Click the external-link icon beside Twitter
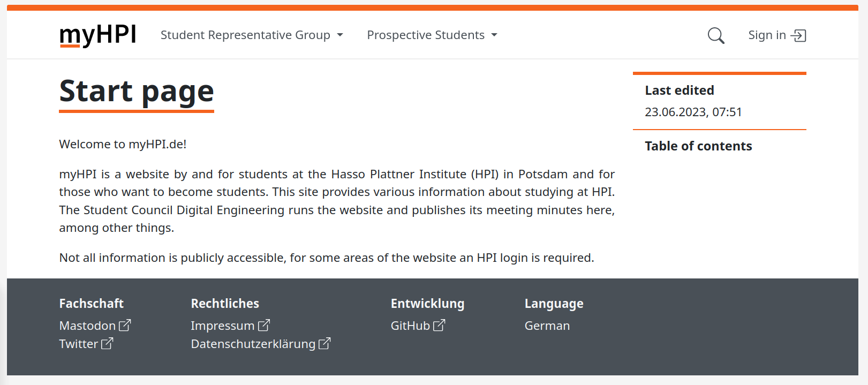This screenshot has height=385, width=868. click(x=107, y=343)
